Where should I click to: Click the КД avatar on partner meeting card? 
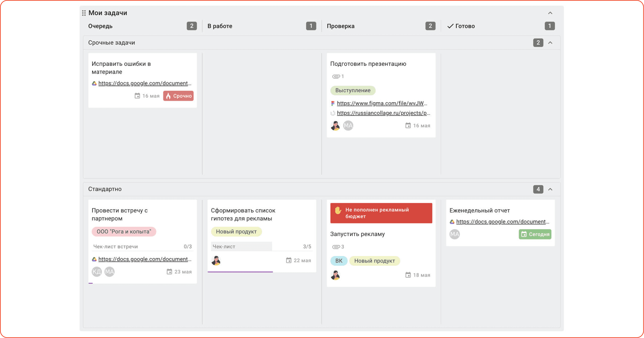[97, 272]
